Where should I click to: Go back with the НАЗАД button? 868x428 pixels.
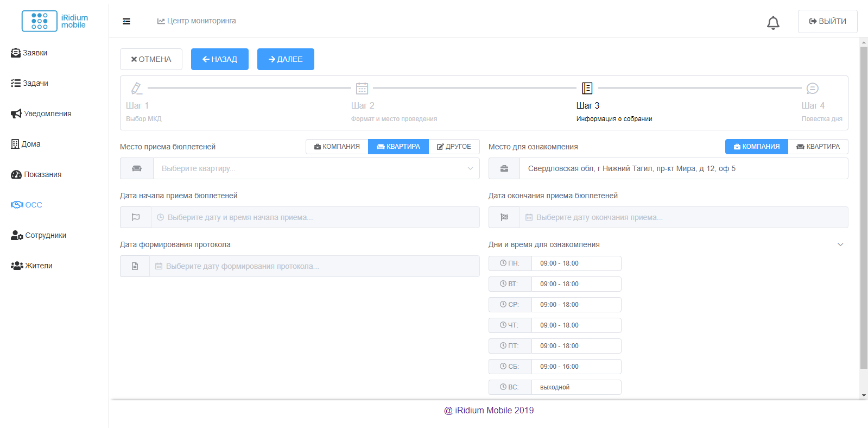[220, 59]
